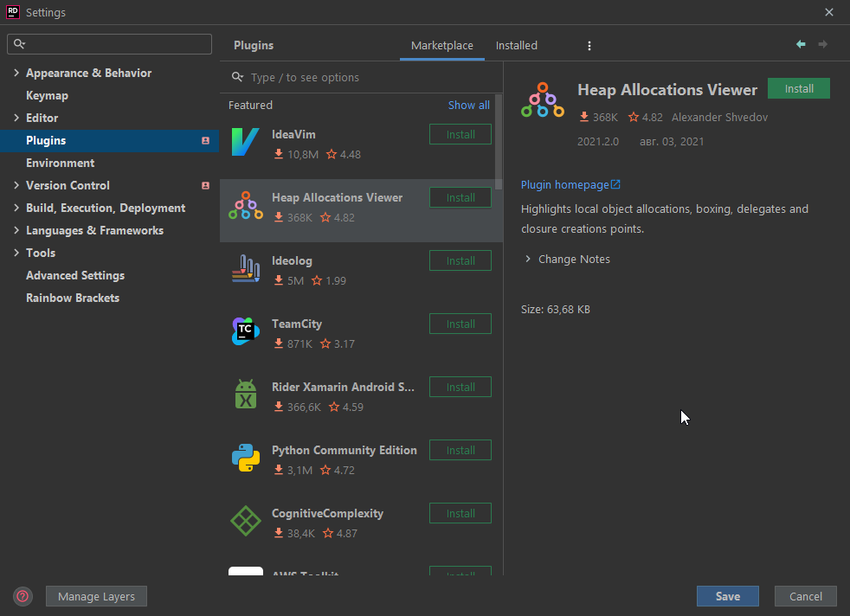Select the TeamCity plugin name
Viewport: 850px width, 616px height.
[x=297, y=324]
